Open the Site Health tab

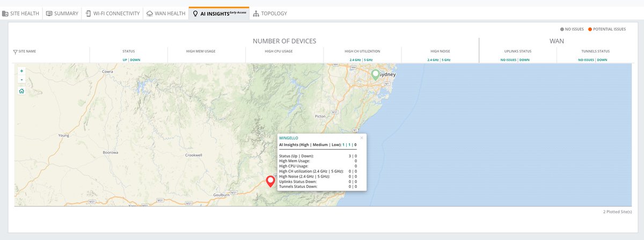[x=21, y=13]
